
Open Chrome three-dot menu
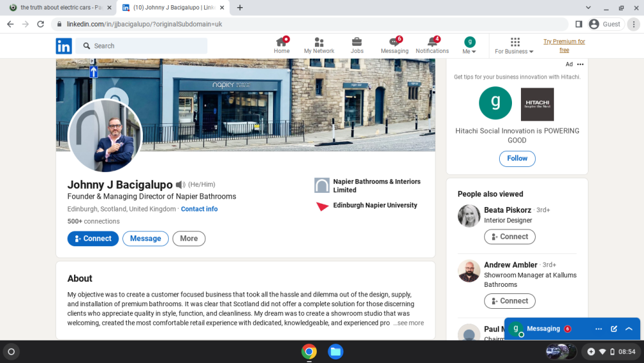pyautogui.click(x=634, y=25)
